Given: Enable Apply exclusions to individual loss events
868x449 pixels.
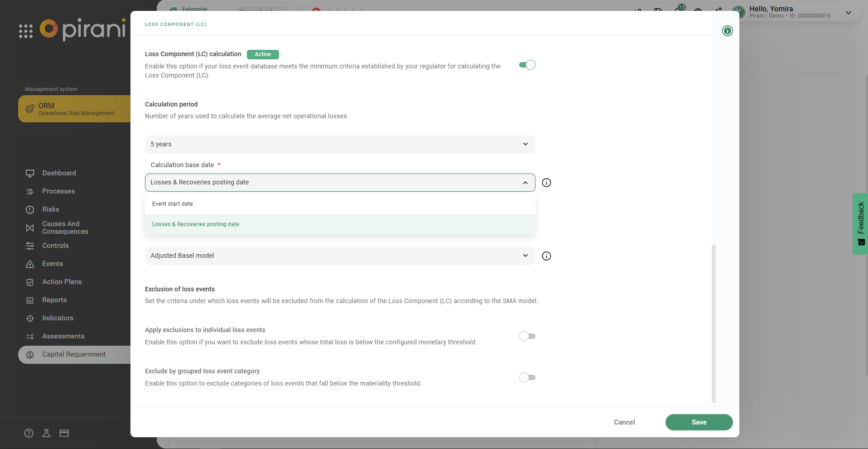Looking at the screenshot, I should point(527,336).
